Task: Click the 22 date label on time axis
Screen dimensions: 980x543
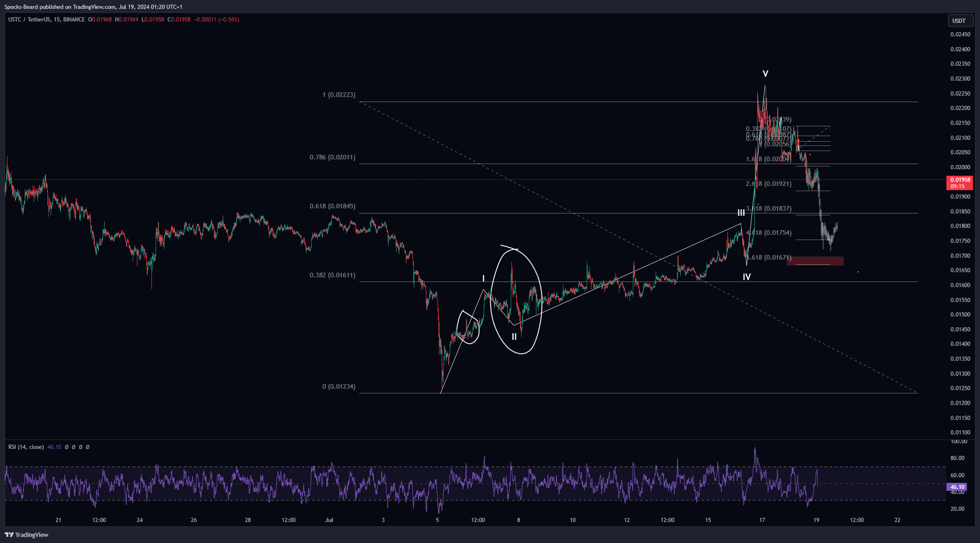Action: coord(898,520)
